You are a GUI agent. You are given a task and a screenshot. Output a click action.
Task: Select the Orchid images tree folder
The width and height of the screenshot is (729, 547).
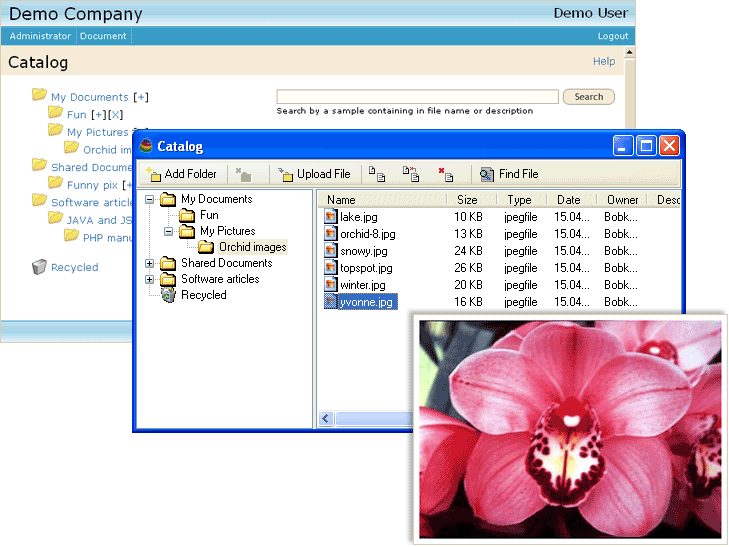pyautogui.click(x=252, y=247)
